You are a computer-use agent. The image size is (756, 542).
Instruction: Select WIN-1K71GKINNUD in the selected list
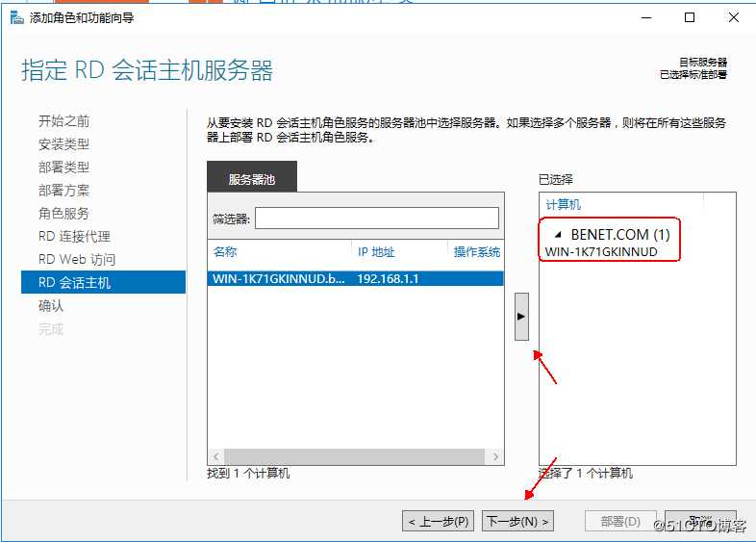point(601,252)
